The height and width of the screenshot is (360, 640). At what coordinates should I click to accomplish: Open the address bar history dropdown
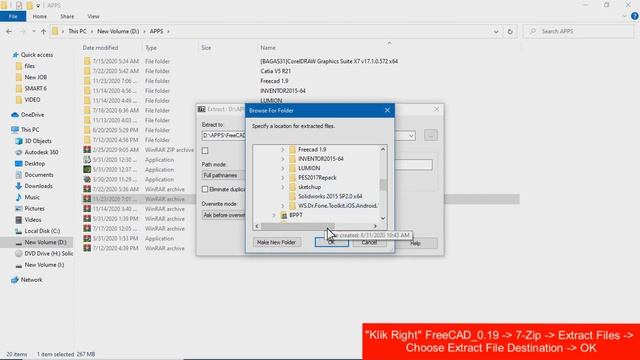[496, 31]
